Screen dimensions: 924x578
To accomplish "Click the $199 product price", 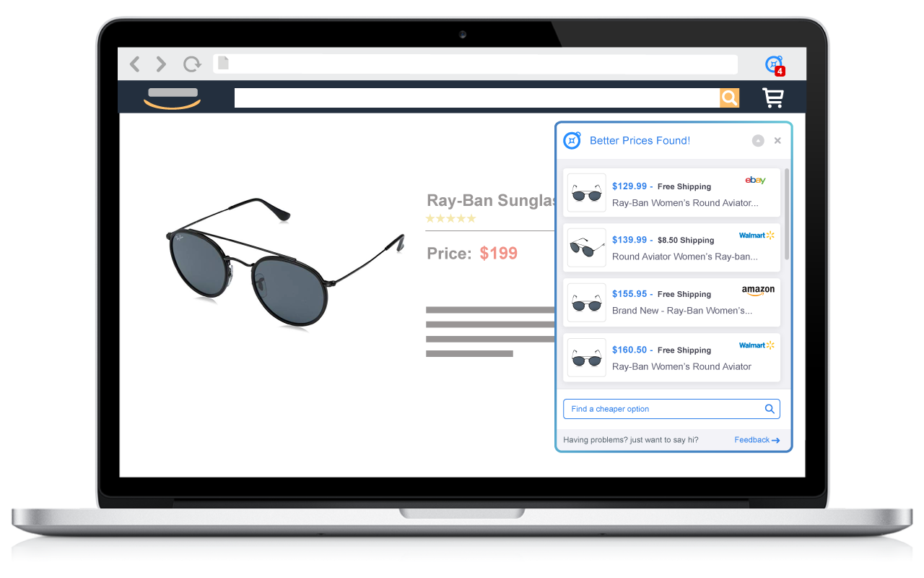I will (x=499, y=254).
